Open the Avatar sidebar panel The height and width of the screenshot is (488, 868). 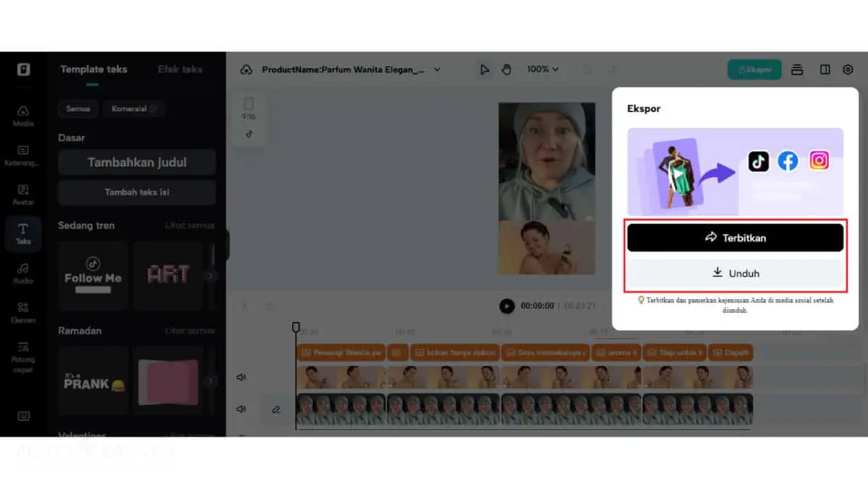click(x=23, y=194)
